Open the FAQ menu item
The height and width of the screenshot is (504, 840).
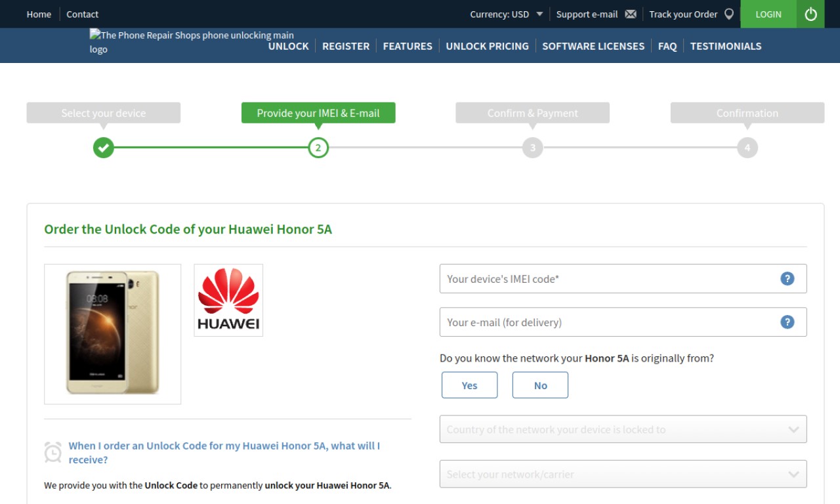coord(667,46)
